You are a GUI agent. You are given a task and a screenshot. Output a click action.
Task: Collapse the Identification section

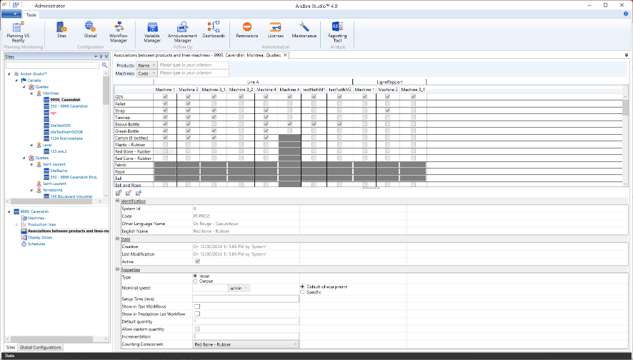(118, 201)
